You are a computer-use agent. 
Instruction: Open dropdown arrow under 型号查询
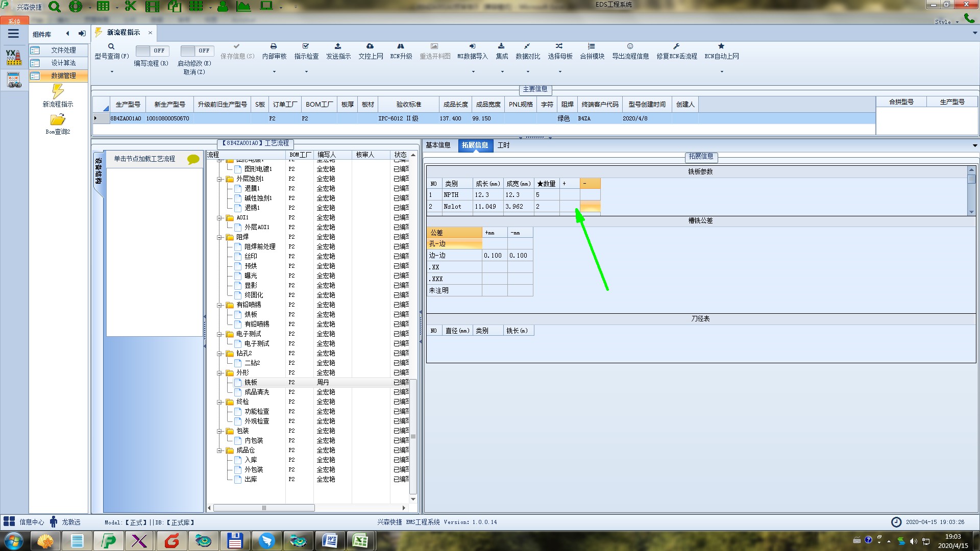click(111, 72)
